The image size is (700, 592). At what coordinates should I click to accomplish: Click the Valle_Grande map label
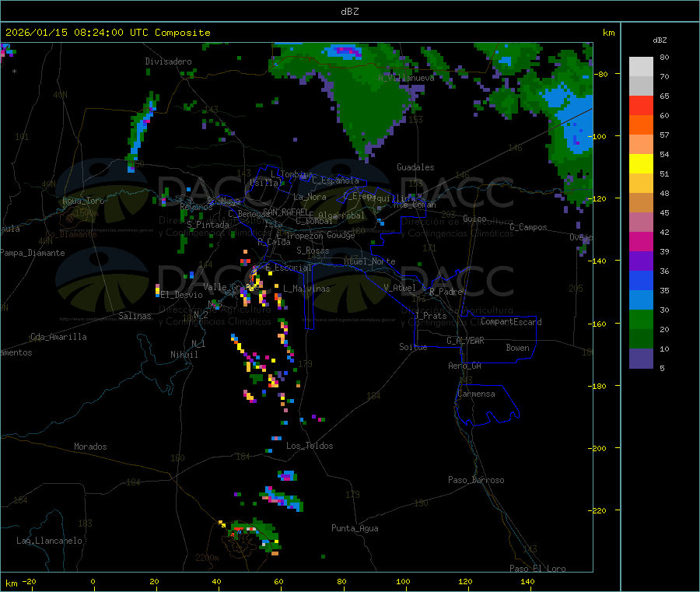pyautogui.click(x=231, y=286)
